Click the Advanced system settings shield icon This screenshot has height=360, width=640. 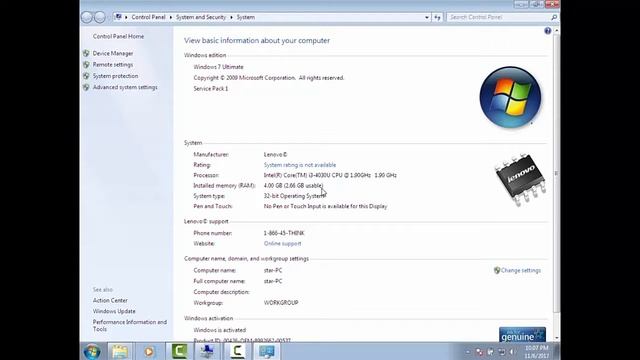(x=86, y=87)
